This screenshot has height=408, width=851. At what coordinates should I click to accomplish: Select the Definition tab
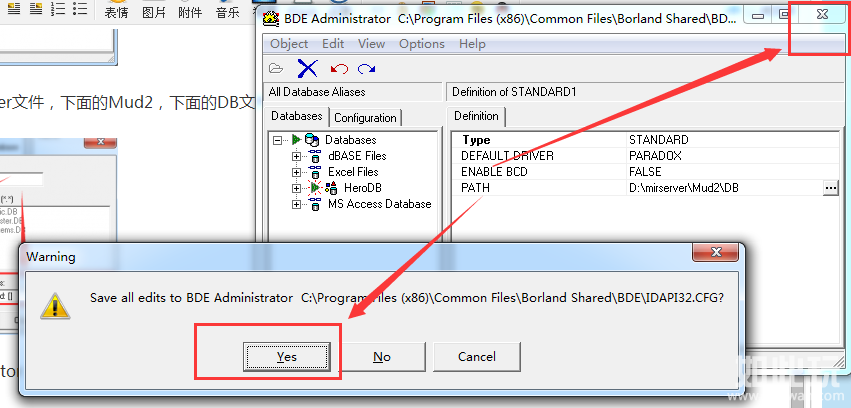coord(476,117)
